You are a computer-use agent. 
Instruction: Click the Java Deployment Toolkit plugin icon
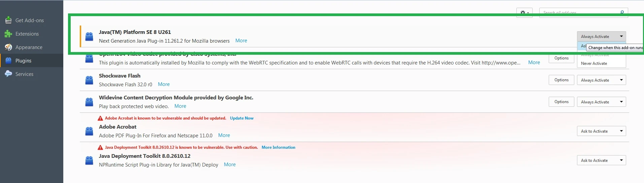(89, 160)
